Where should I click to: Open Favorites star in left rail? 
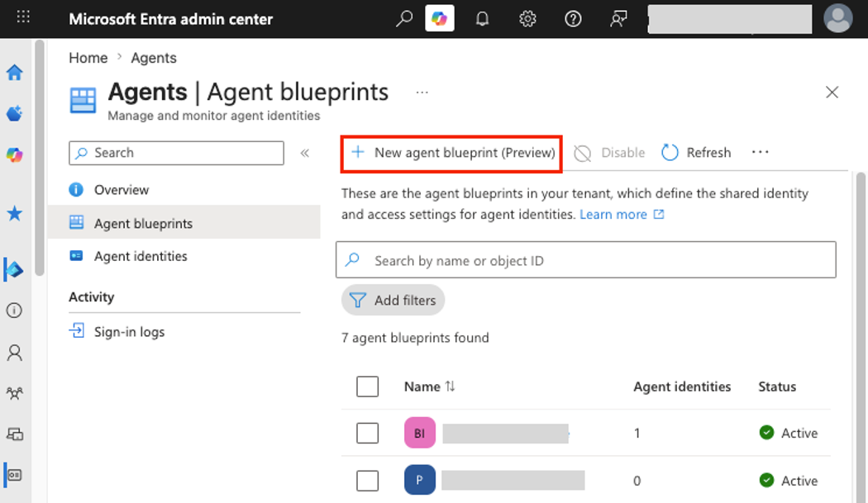pyautogui.click(x=15, y=213)
